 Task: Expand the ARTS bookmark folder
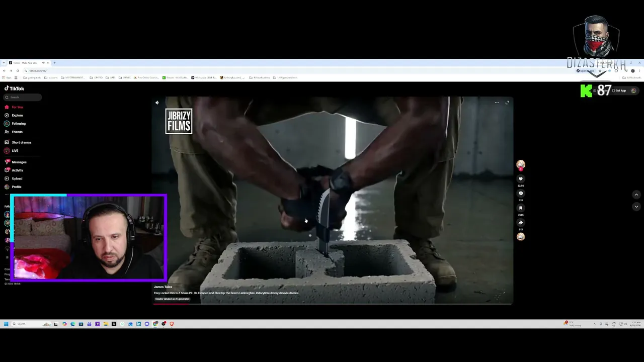tap(111, 77)
